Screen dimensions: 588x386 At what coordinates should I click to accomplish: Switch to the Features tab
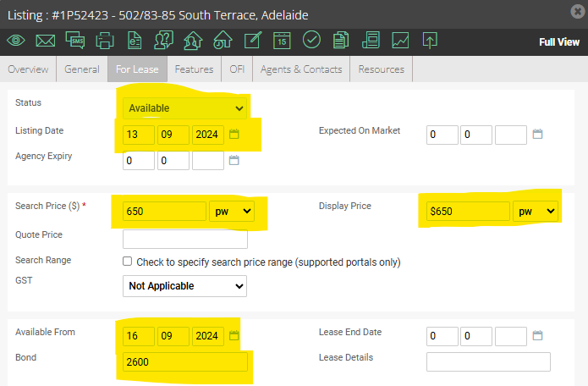[x=194, y=69]
